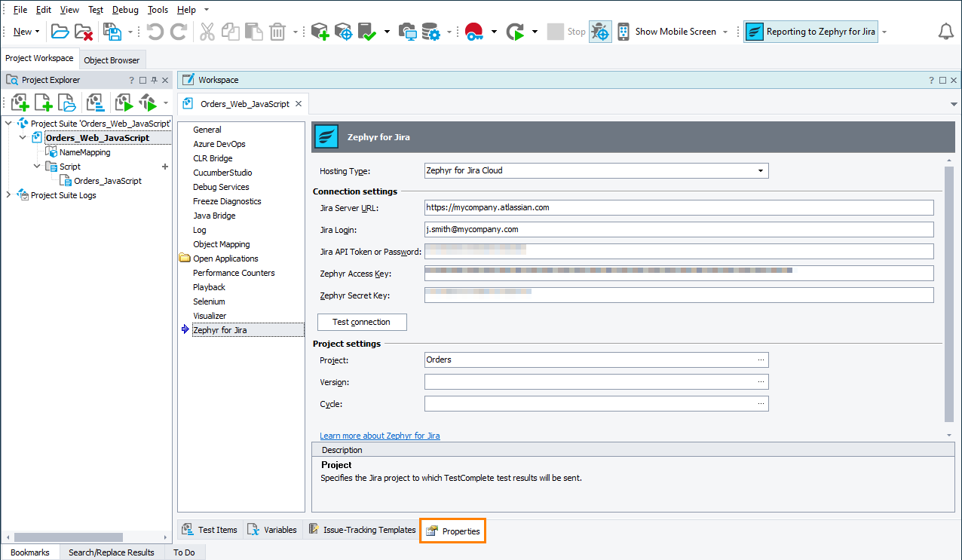Click the Cycle field ellipsis button

coord(761,403)
